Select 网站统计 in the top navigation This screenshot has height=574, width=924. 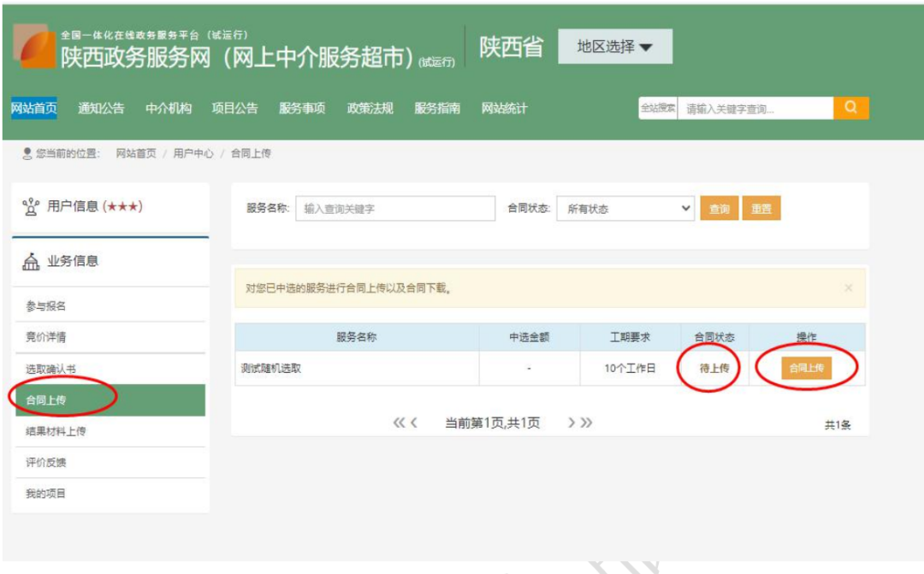505,109
